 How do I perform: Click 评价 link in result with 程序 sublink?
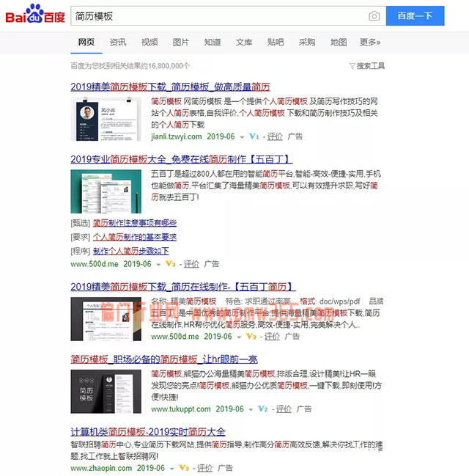(191, 264)
